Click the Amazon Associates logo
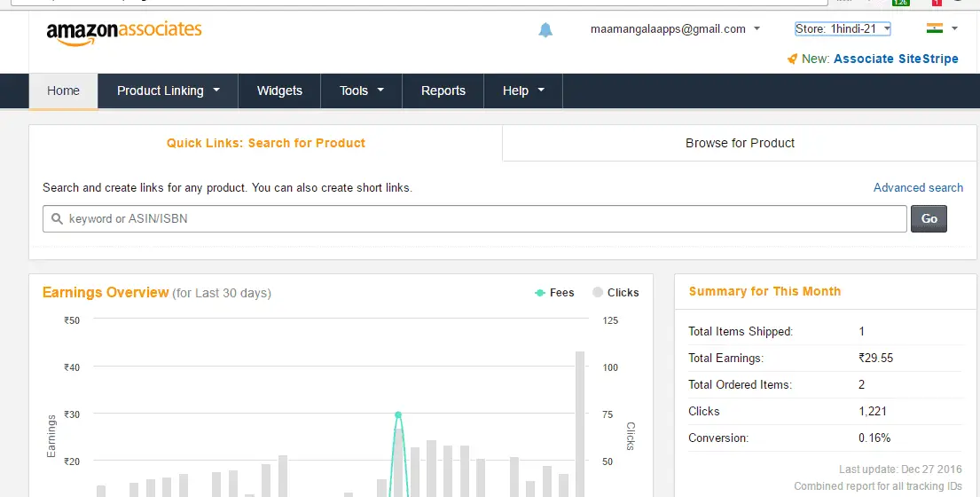 (x=124, y=33)
